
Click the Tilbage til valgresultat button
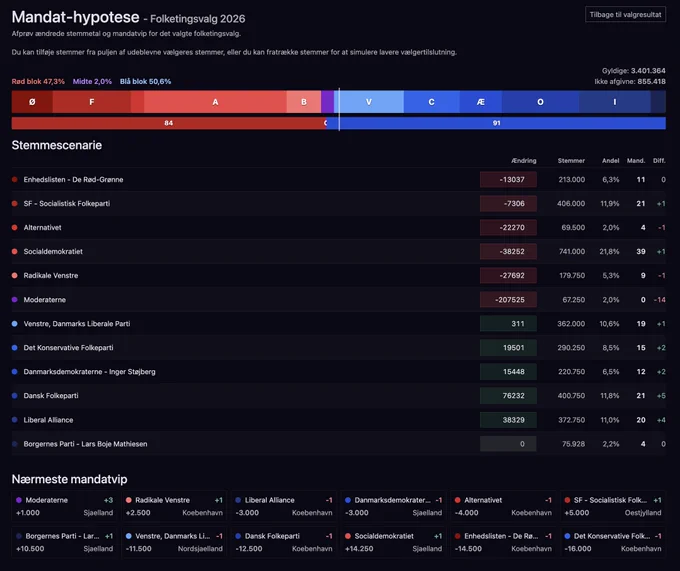click(x=625, y=14)
